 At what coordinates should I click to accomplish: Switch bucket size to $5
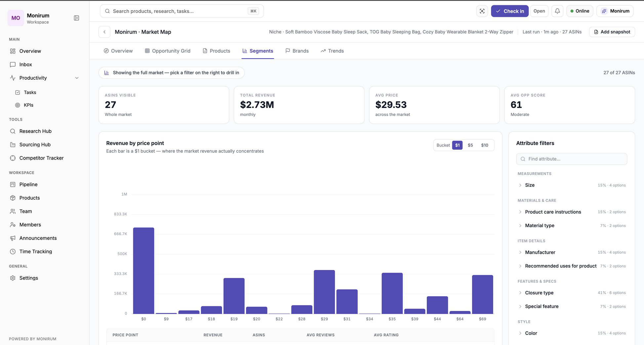470,145
